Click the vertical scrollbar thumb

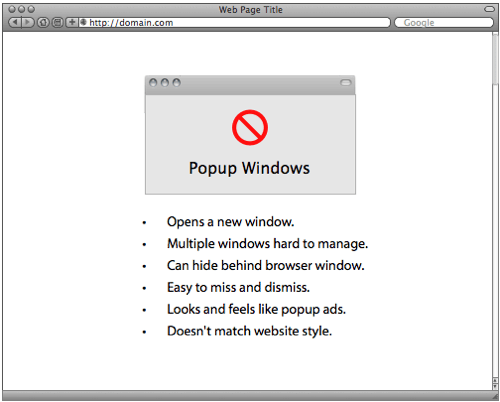pos(495,59)
